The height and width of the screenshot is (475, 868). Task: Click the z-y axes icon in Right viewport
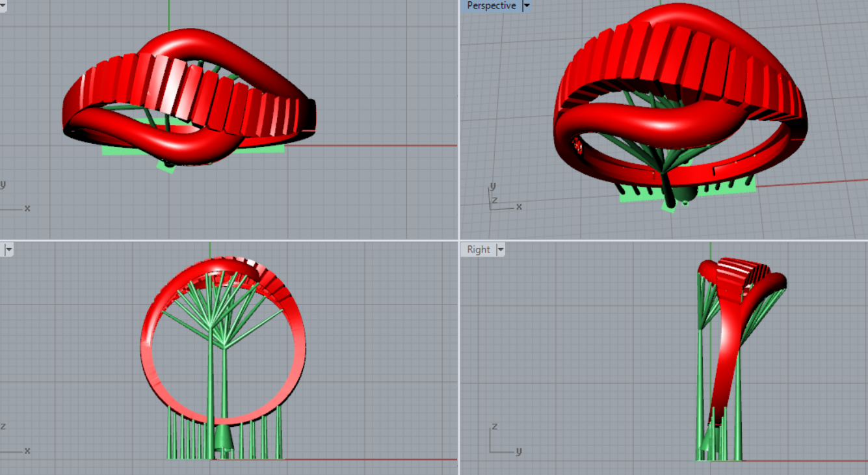pos(499,442)
